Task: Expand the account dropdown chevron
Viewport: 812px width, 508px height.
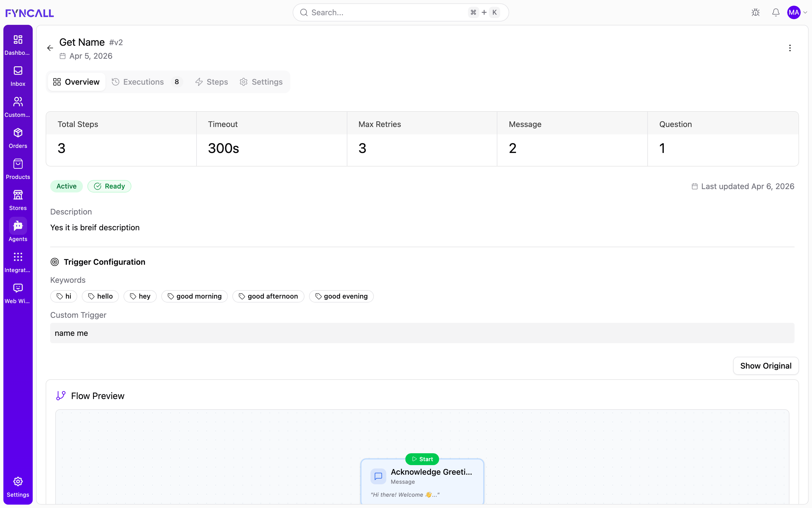Action: coord(805,12)
